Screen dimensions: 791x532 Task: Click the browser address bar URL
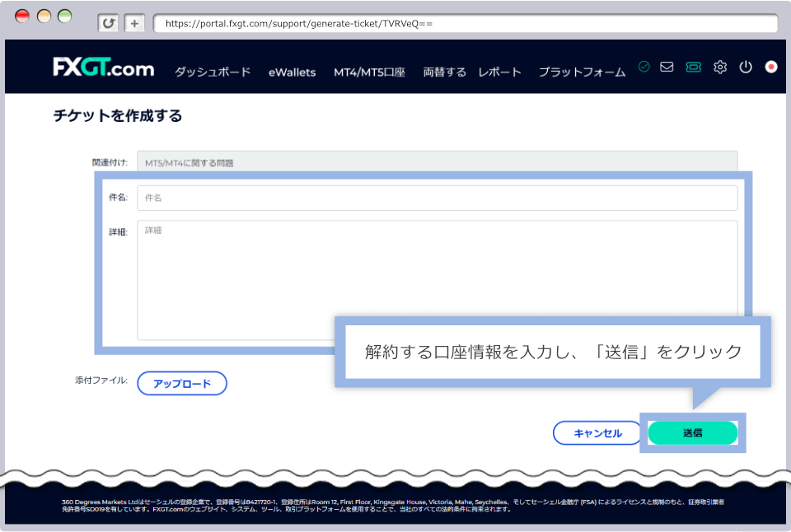(x=465, y=23)
